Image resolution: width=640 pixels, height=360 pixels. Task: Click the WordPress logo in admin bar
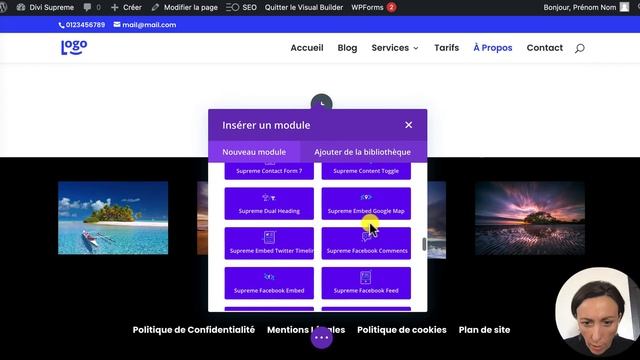coord(3,7)
